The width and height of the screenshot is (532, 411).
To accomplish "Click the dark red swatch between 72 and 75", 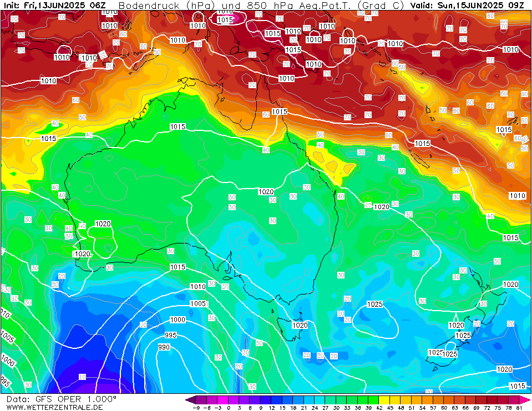I will 492,399.
